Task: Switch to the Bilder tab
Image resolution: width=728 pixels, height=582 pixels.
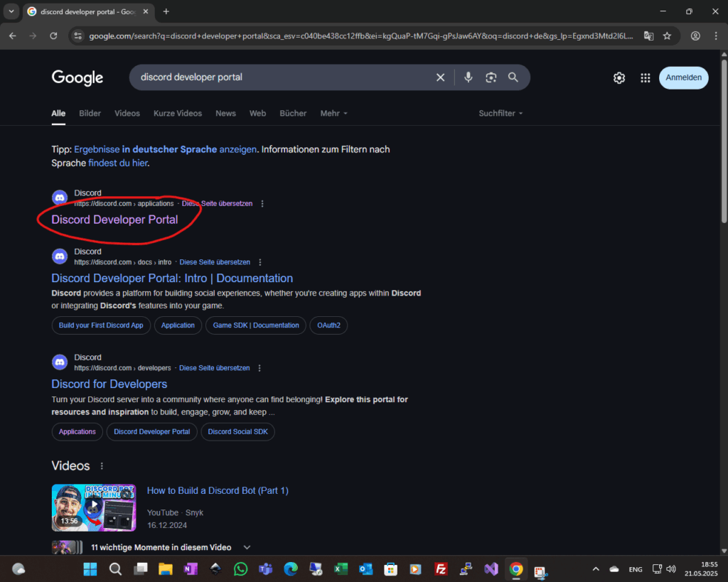Action: [x=90, y=113]
